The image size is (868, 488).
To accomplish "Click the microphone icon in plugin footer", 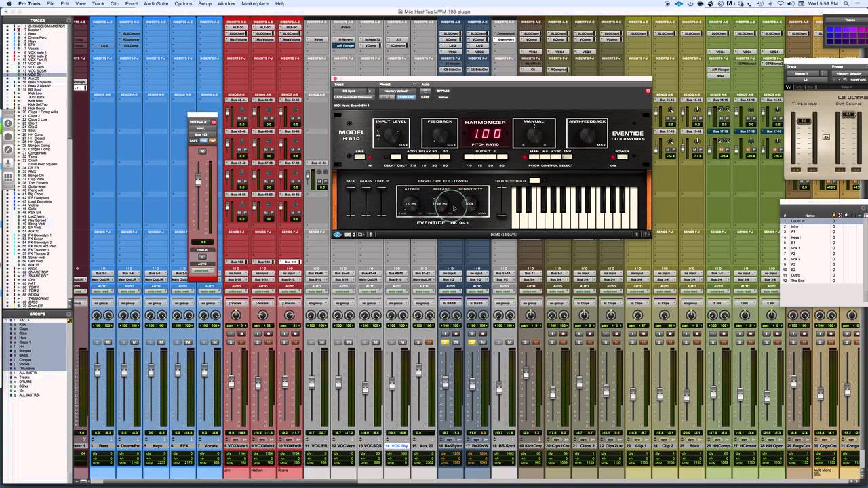I will pyautogui.click(x=371, y=235).
